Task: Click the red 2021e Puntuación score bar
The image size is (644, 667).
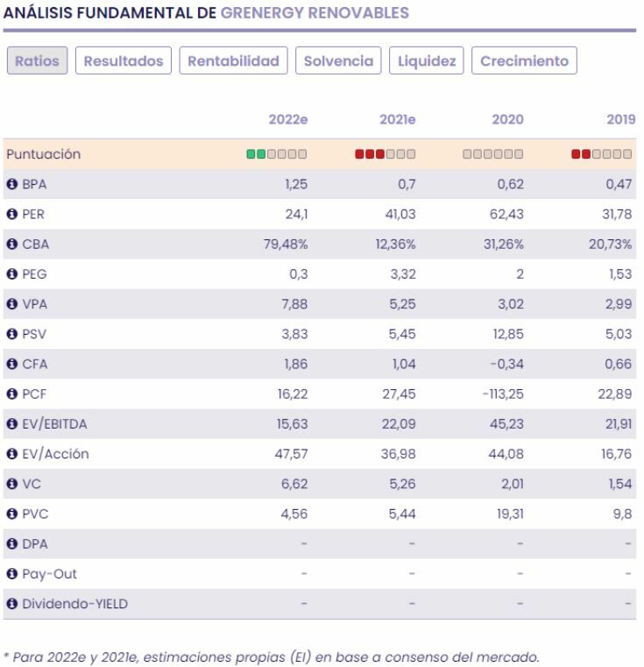Action: [385, 155]
